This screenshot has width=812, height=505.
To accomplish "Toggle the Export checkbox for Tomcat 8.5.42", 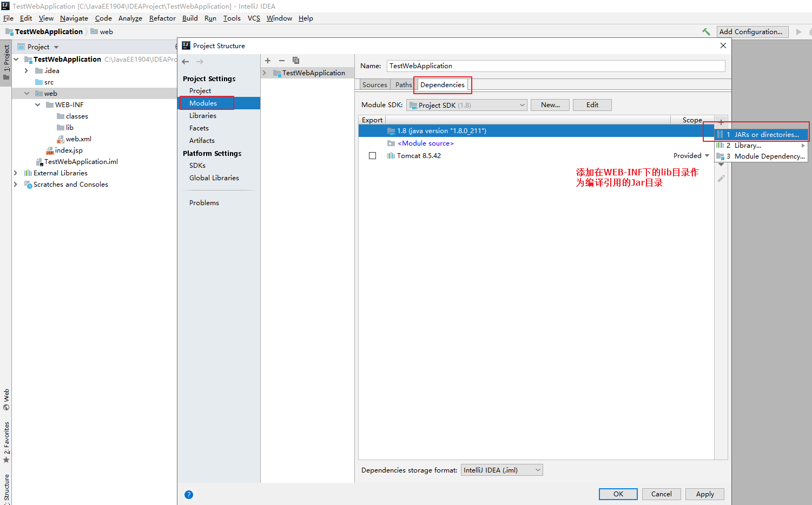I will pos(372,156).
